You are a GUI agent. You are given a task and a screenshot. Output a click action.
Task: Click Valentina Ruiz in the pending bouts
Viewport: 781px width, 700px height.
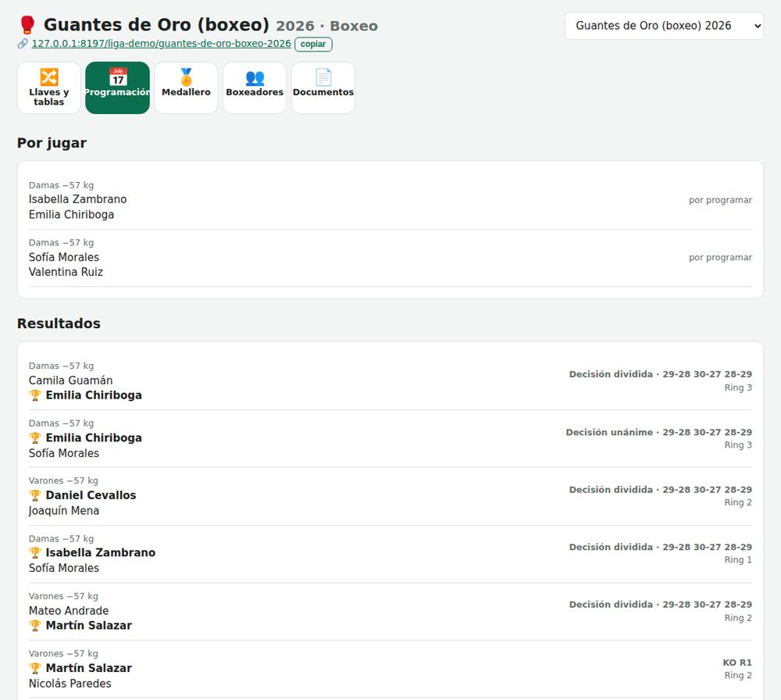66,272
